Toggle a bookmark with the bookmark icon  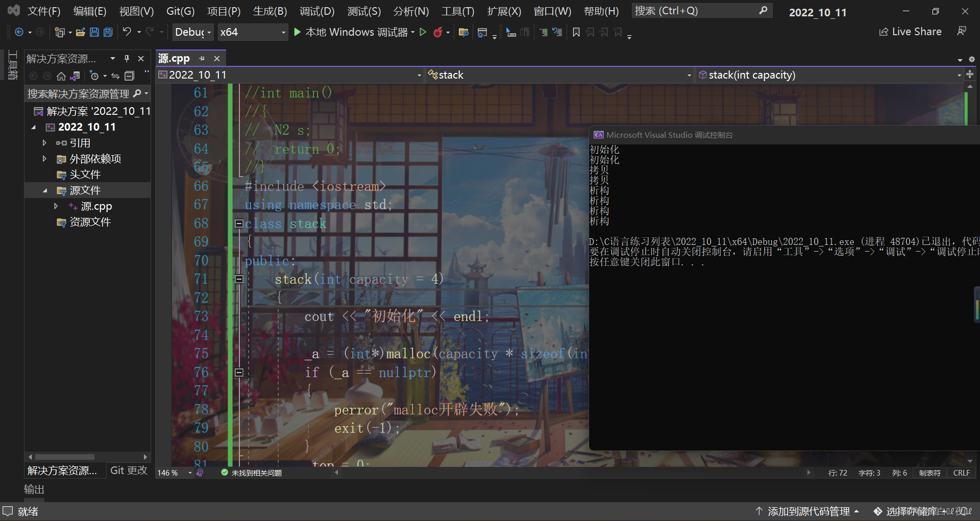(x=576, y=32)
